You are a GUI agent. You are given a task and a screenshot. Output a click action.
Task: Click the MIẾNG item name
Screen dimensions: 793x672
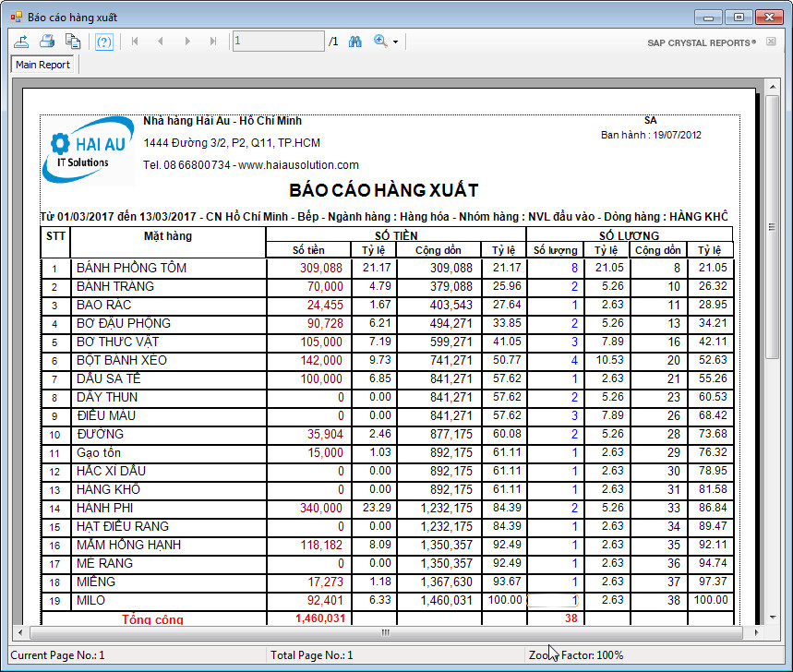(96, 582)
